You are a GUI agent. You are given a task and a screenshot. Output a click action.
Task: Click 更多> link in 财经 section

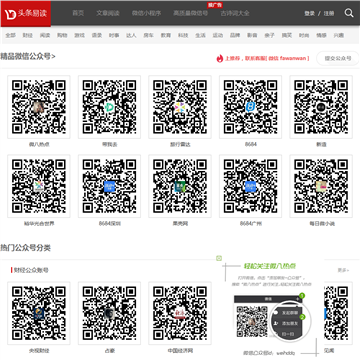[x=343, y=270]
